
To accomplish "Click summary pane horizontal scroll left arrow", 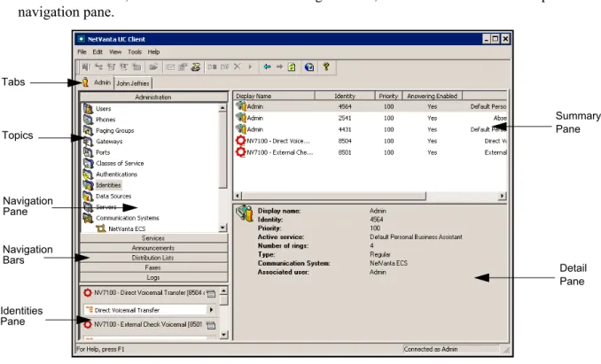I will tap(238, 196).
